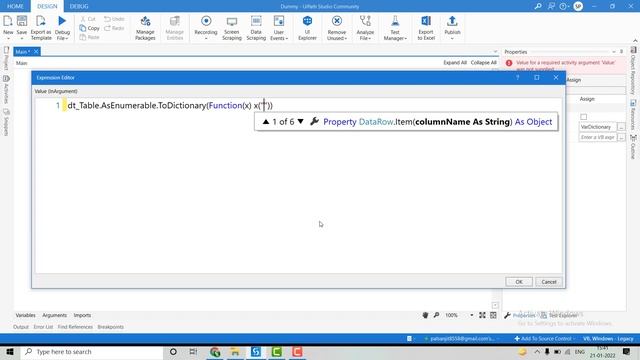Run Debug File

[x=62, y=28]
